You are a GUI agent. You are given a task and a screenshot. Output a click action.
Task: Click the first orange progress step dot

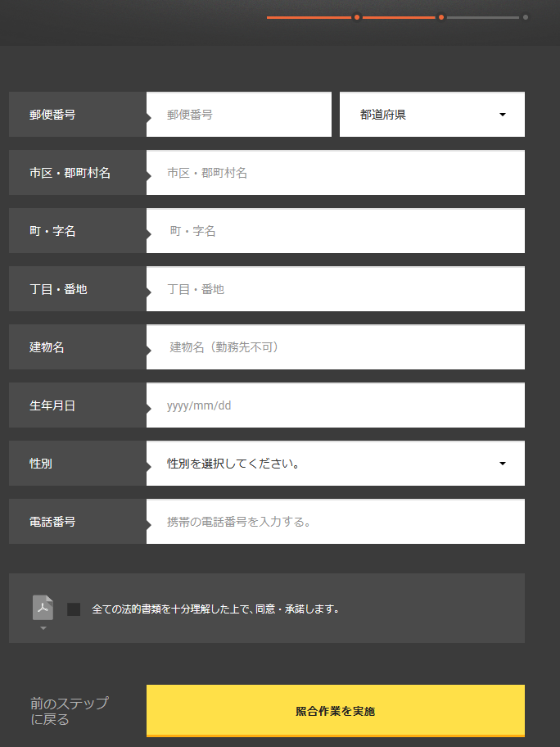coord(357,17)
